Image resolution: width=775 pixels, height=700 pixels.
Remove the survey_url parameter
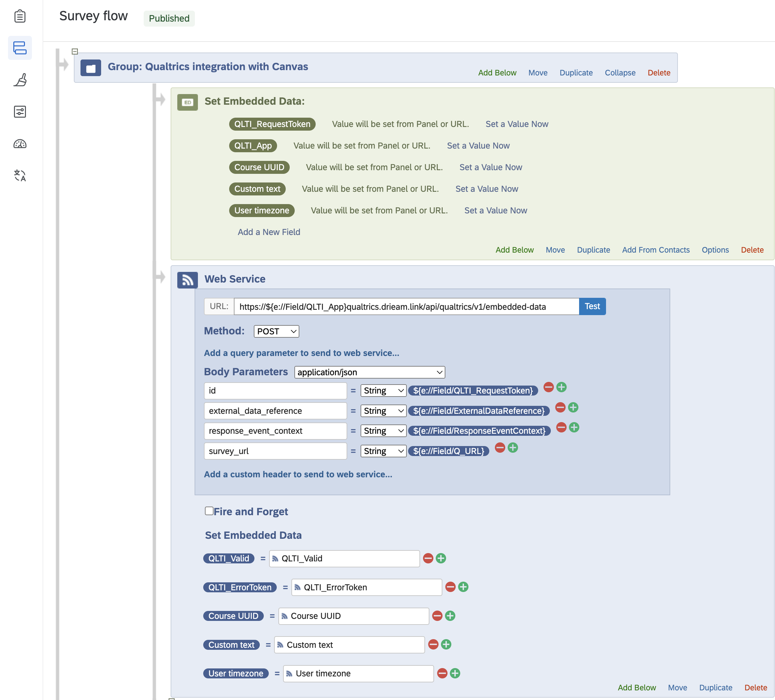500,448
